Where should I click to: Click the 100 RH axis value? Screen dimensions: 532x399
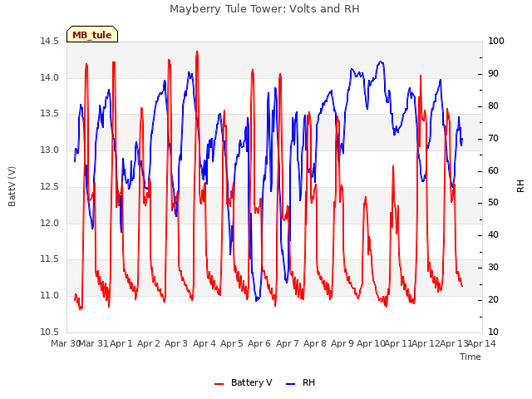(x=496, y=41)
